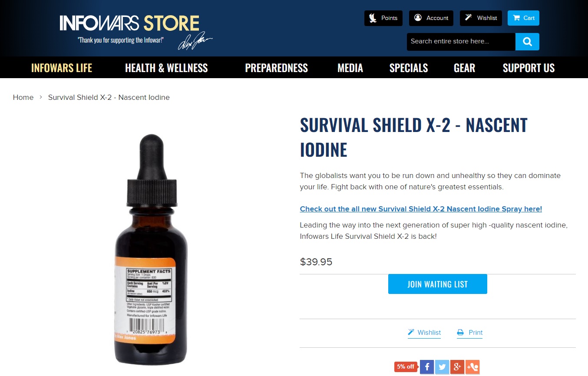The image size is (588, 376).
Task: Click the Home breadcrumb link
Action: coord(23,97)
